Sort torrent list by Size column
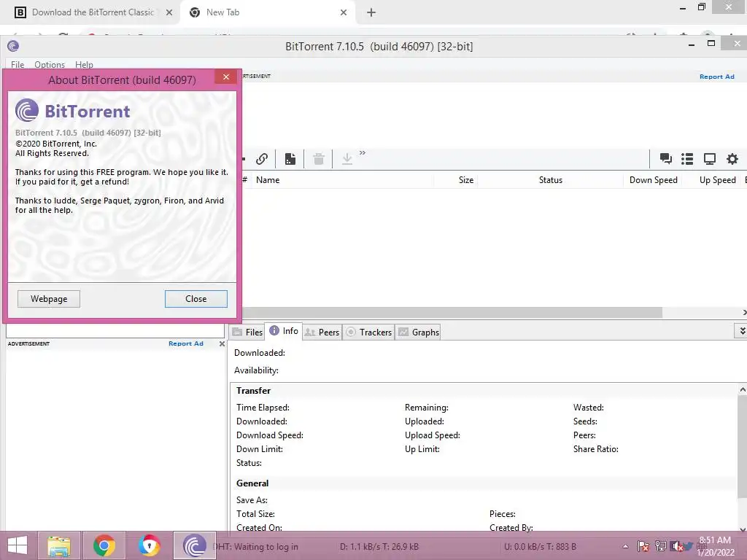The image size is (747, 560). coord(456,180)
